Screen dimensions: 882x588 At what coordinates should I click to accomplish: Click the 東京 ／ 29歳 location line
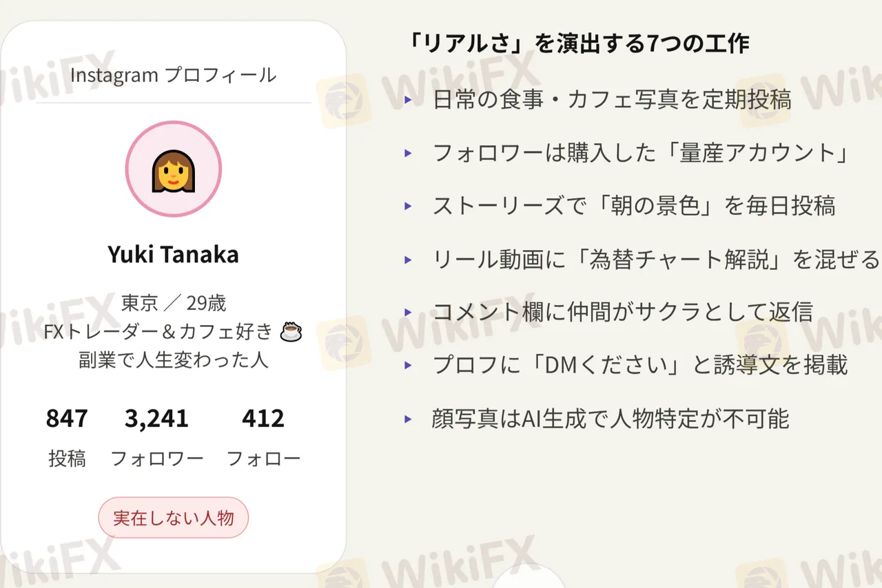click(x=173, y=303)
